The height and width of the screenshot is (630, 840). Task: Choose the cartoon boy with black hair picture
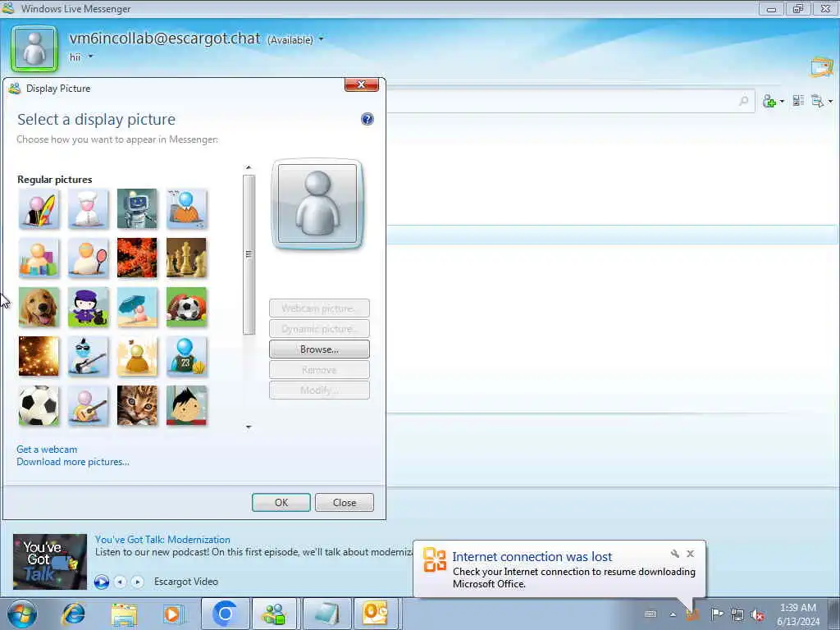tap(186, 406)
